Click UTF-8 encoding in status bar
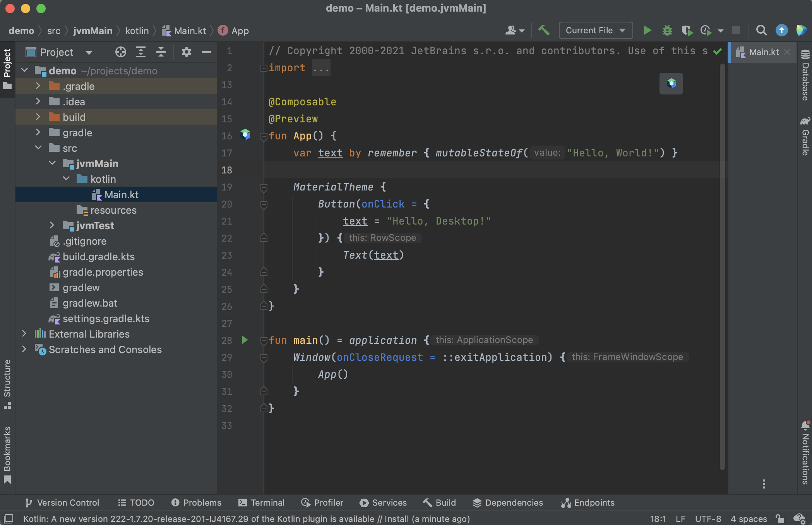This screenshot has height=525, width=812. pos(708,518)
